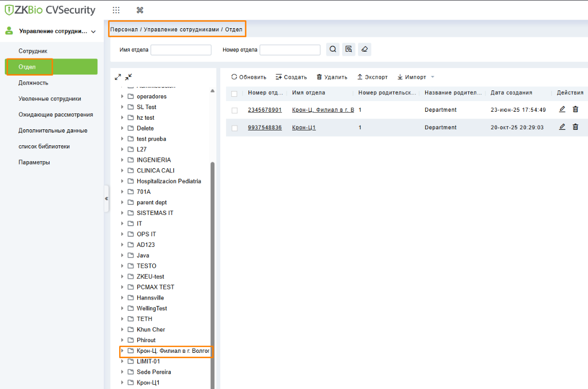Open the apps grid icon
This screenshot has width=588, height=389.
pyautogui.click(x=116, y=10)
